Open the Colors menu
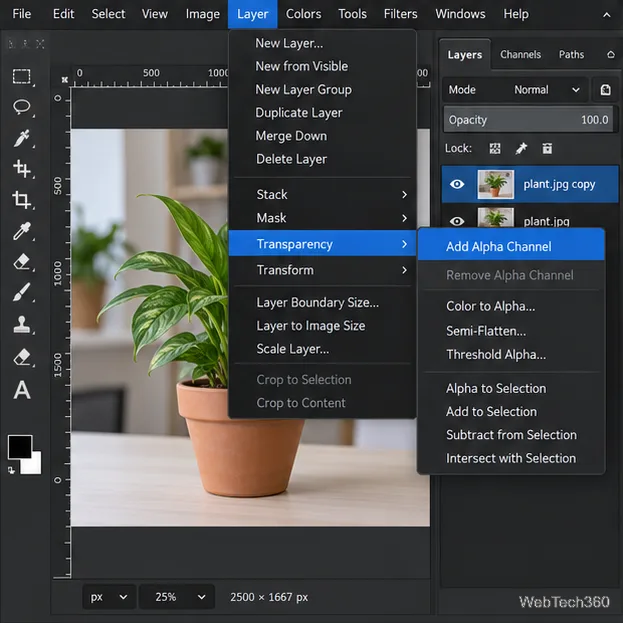Viewport: 623px width, 623px height. (304, 14)
